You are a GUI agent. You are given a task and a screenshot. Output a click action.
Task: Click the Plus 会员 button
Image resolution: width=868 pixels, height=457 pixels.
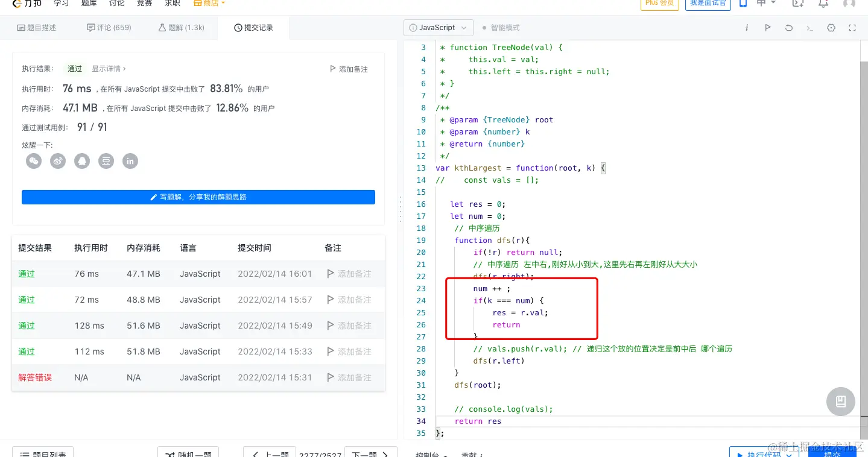[x=660, y=4]
